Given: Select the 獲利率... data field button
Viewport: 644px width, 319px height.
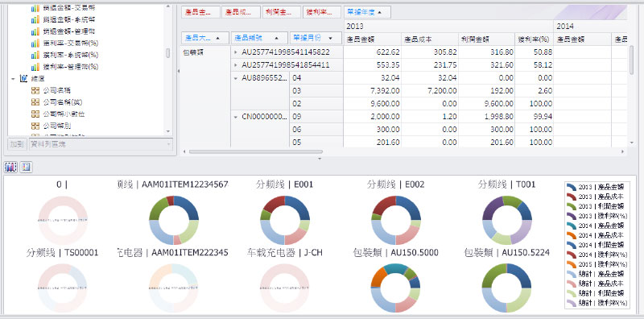Looking at the screenshot, I should pos(323,12).
